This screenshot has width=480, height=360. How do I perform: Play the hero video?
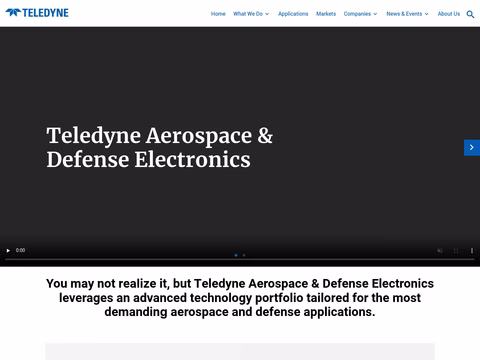tap(8, 250)
